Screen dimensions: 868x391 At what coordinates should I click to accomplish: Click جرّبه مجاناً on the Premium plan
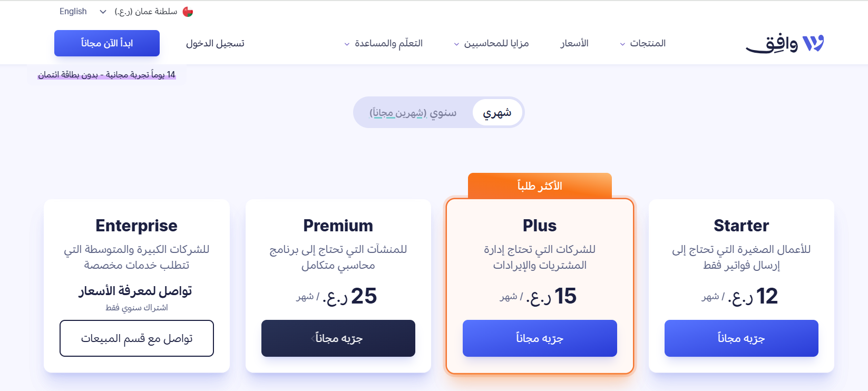(338, 338)
